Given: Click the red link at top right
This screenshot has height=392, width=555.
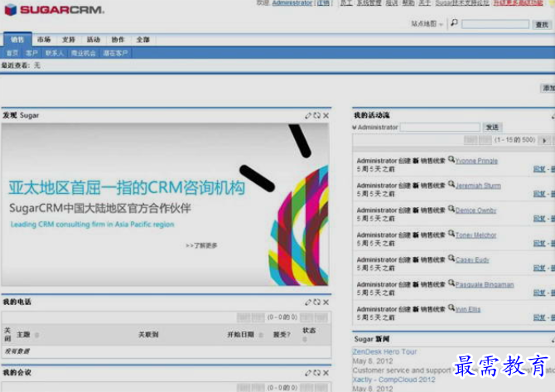Looking at the screenshot, I should coord(519,2).
